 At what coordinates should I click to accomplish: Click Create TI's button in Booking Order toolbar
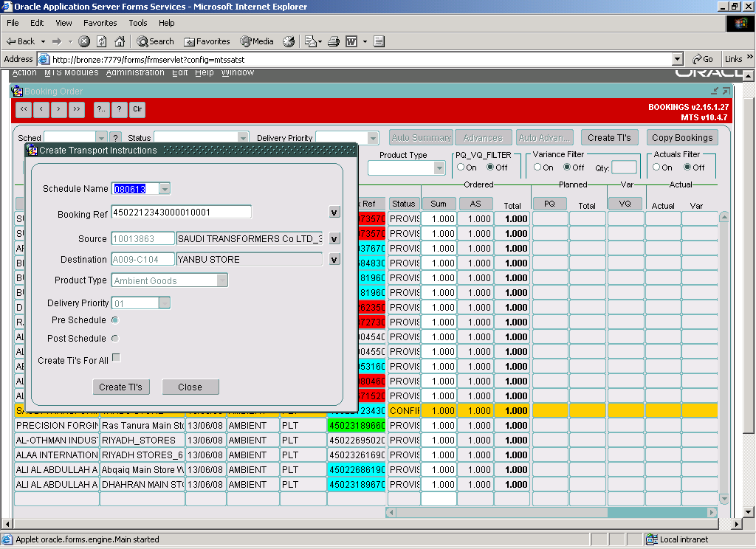click(609, 138)
